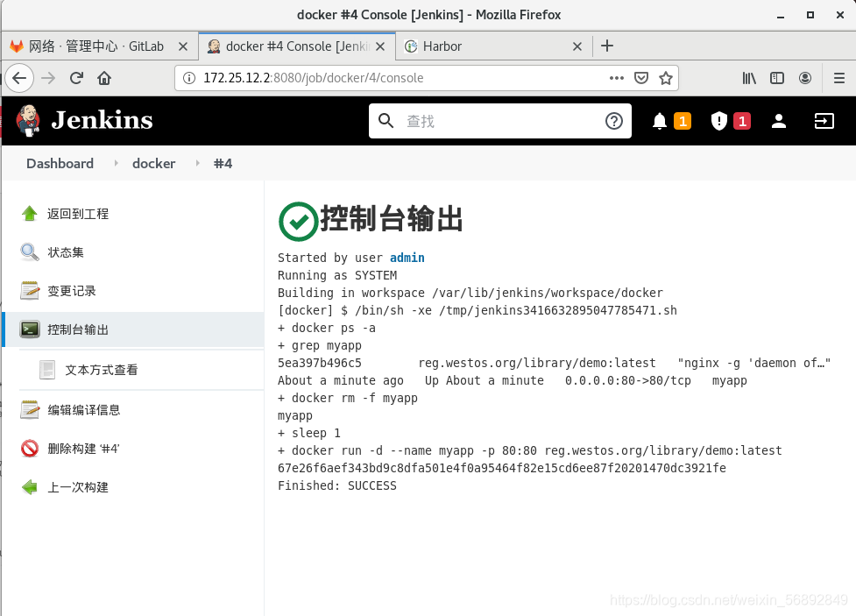Open 状态集 sidebar link

[x=66, y=252]
